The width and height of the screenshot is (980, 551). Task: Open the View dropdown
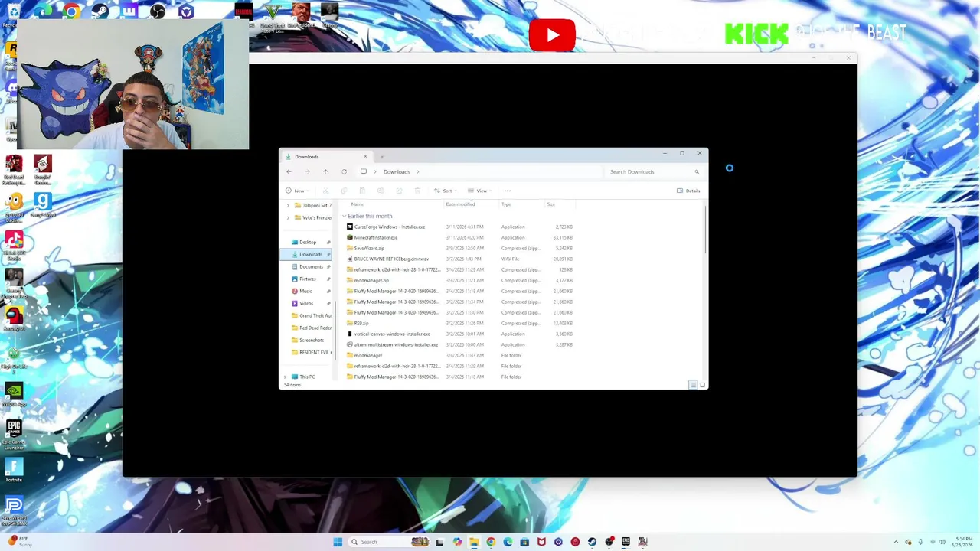click(480, 191)
